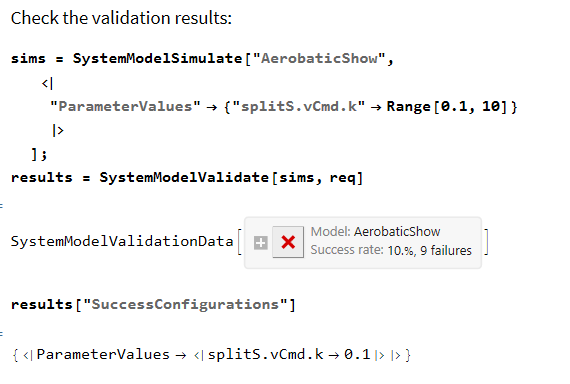The image size is (570, 384).
Task: Click the SystemModelValidate function name
Action: [184, 177]
